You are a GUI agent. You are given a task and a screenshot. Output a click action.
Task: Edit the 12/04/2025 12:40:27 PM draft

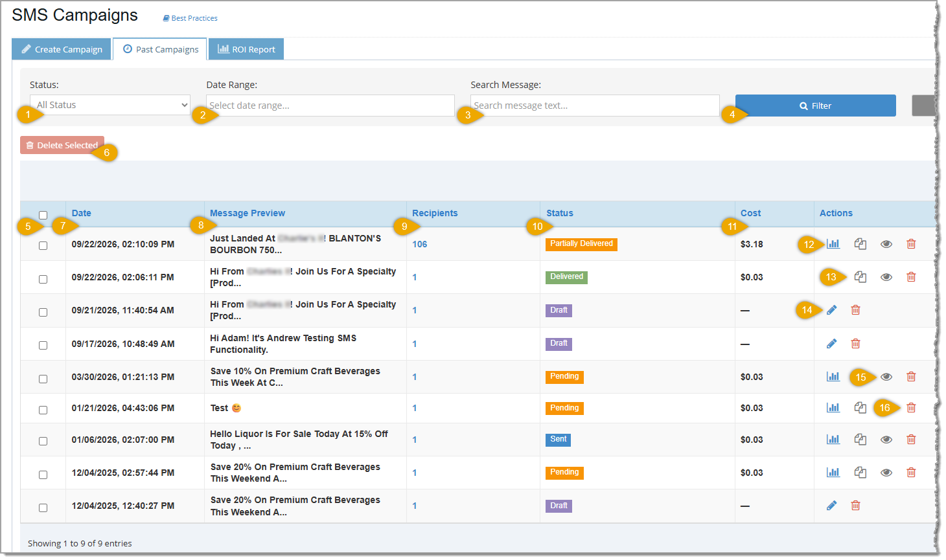pos(832,506)
